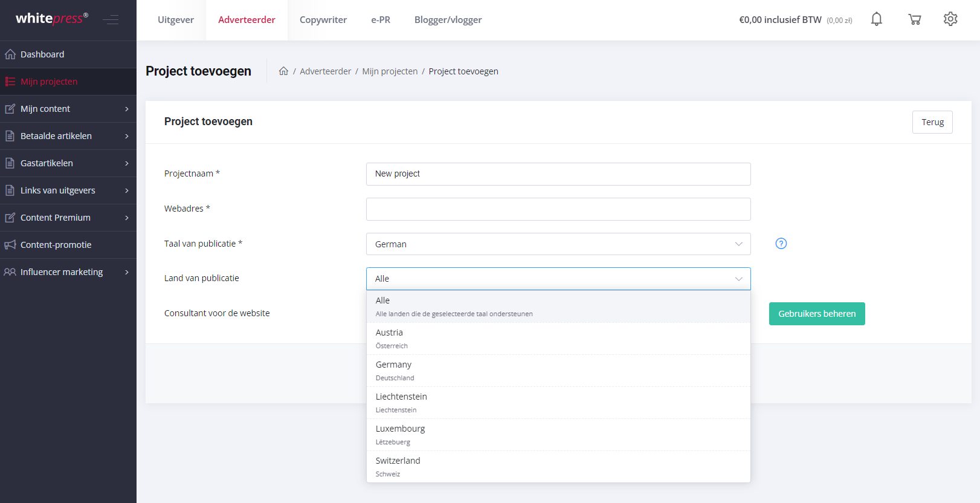
Task: Switch to Copywriter tab
Action: coord(323,20)
